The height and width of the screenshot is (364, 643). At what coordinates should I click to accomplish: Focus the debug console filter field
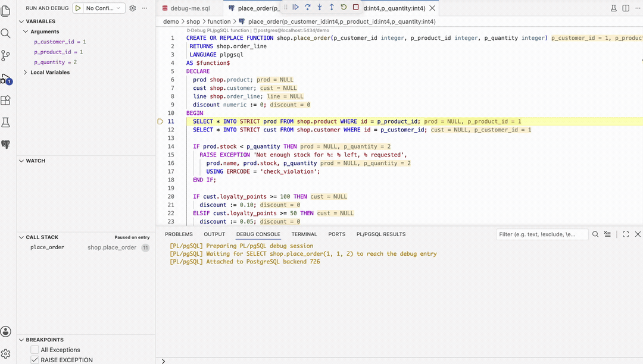pyautogui.click(x=542, y=234)
